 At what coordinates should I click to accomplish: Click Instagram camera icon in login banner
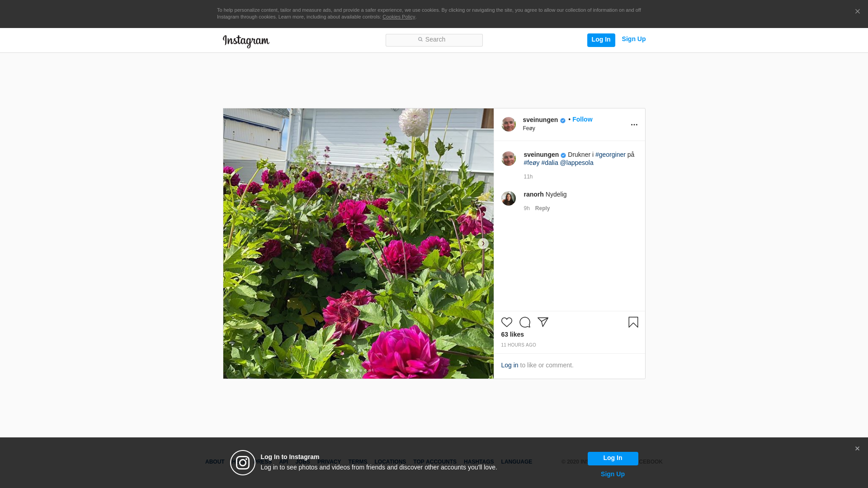243,463
